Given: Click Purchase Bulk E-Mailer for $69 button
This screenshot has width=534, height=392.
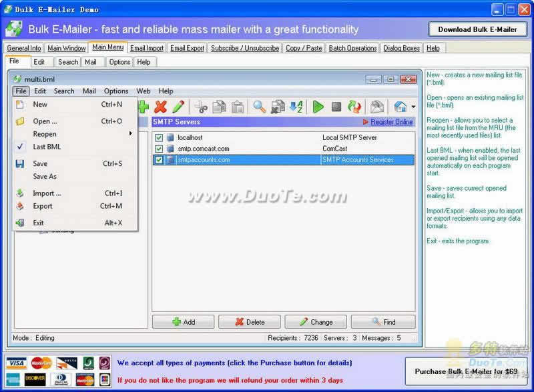Looking at the screenshot, I should tap(466, 371).
